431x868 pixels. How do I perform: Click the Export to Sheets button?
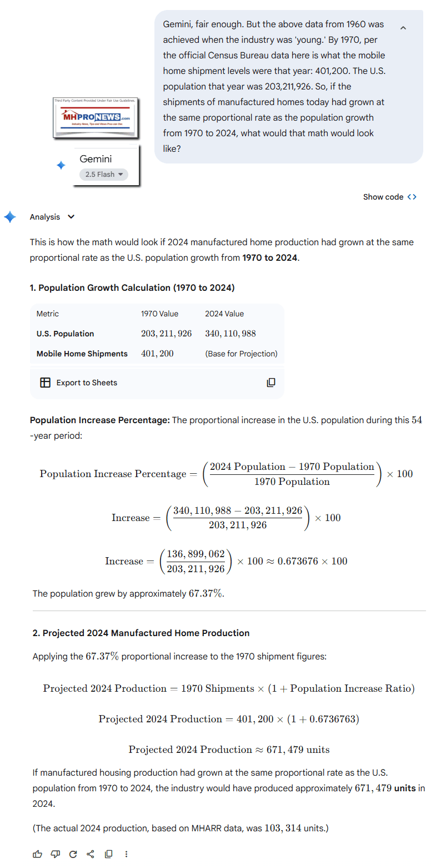click(x=87, y=383)
